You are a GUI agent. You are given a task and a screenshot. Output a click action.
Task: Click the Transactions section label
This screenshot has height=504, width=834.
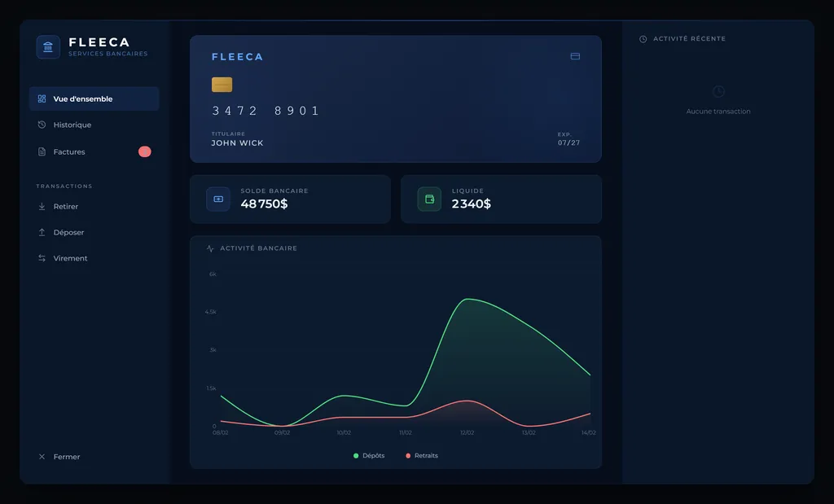point(64,186)
